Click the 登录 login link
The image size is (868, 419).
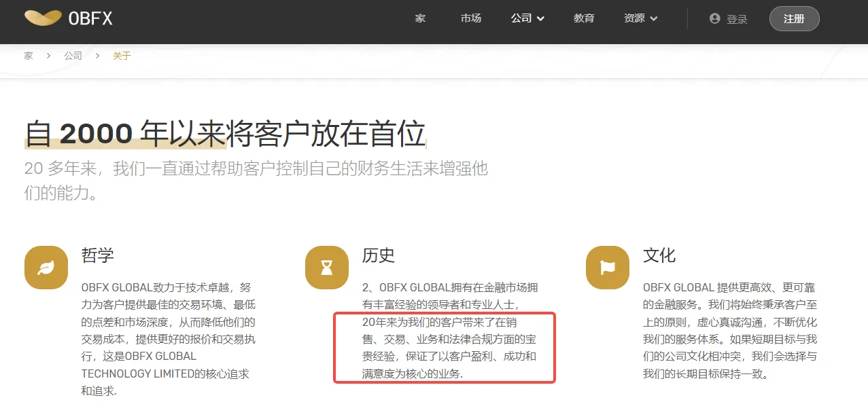(737, 20)
